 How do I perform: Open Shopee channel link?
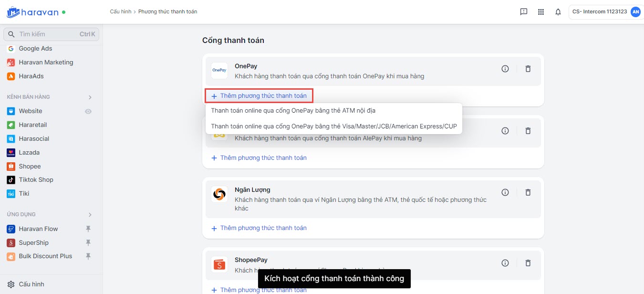(30, 167)
